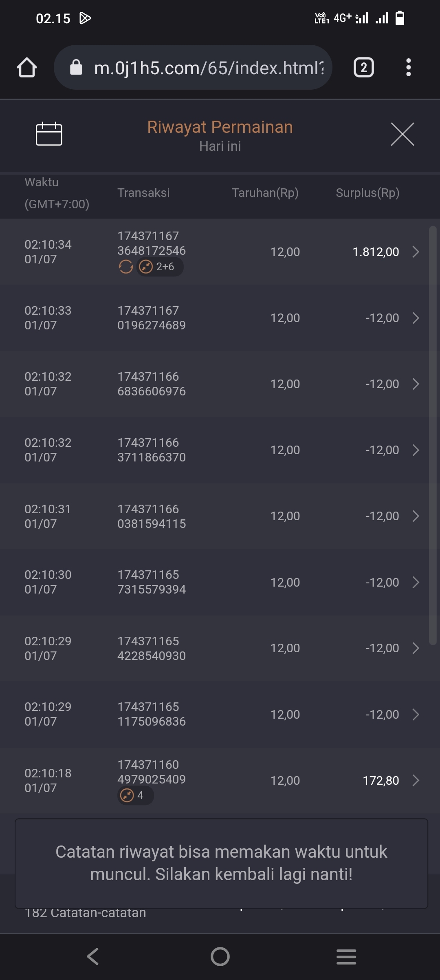Tap the site lock security icon
Screen dimensions: 440x980
coord(76,68)
